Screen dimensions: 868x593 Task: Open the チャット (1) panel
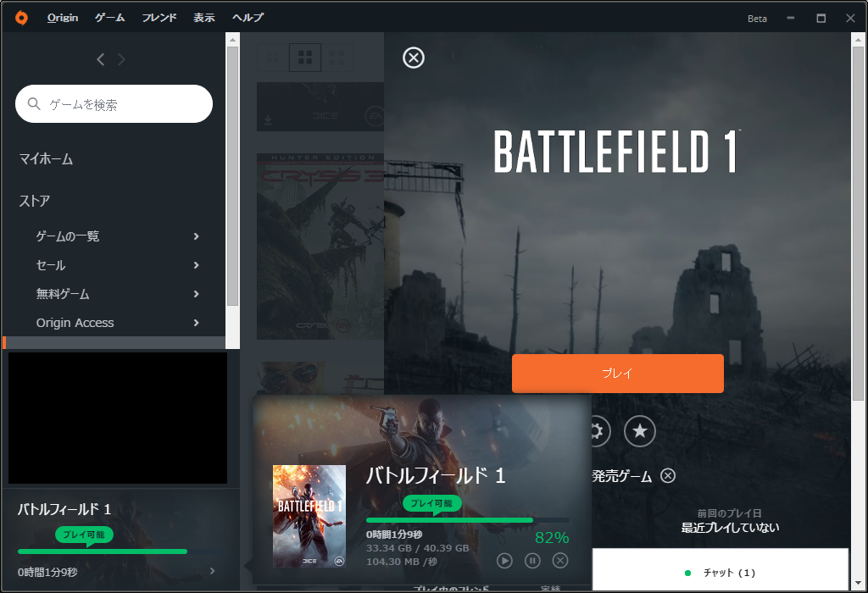point(721,570)
